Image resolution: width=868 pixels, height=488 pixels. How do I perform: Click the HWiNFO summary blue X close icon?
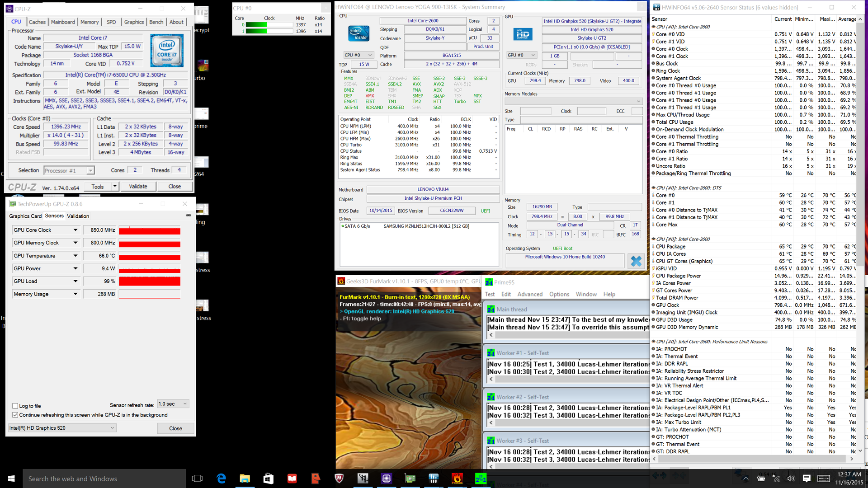pos(636,261)
